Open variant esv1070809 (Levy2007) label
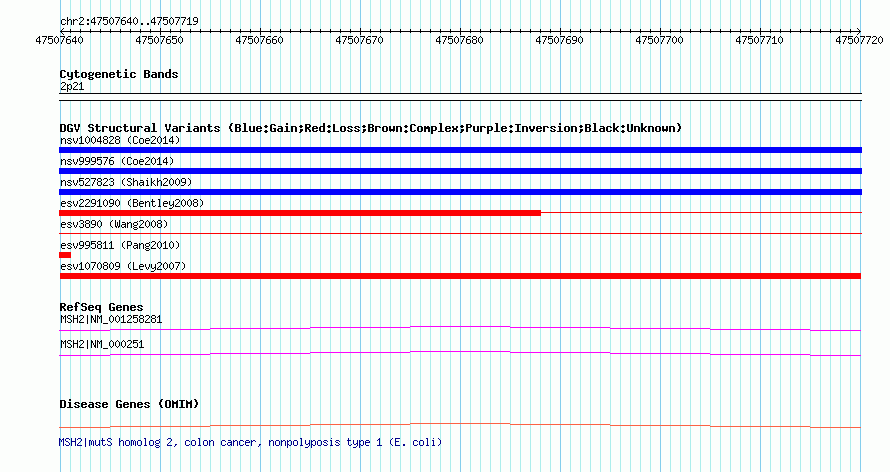Screen dimensions: 890x472 123,266
